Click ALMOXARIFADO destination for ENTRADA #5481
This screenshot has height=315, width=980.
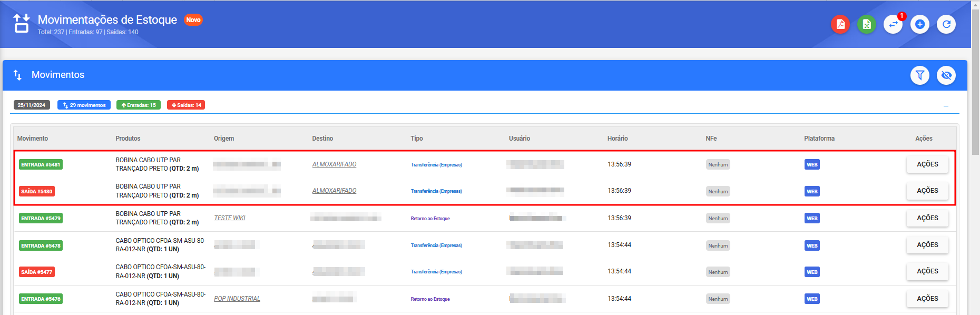tap(334, 164)
